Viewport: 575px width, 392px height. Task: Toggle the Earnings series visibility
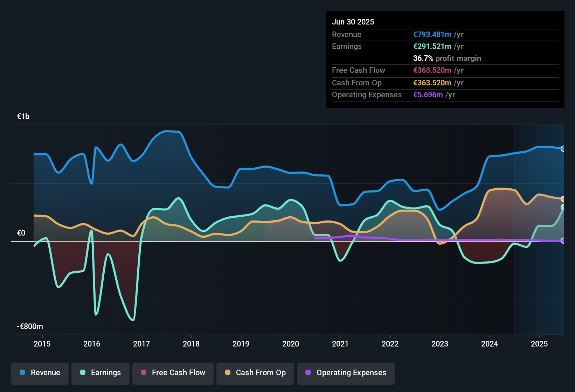pyautogui.click(x=101, y=373)
